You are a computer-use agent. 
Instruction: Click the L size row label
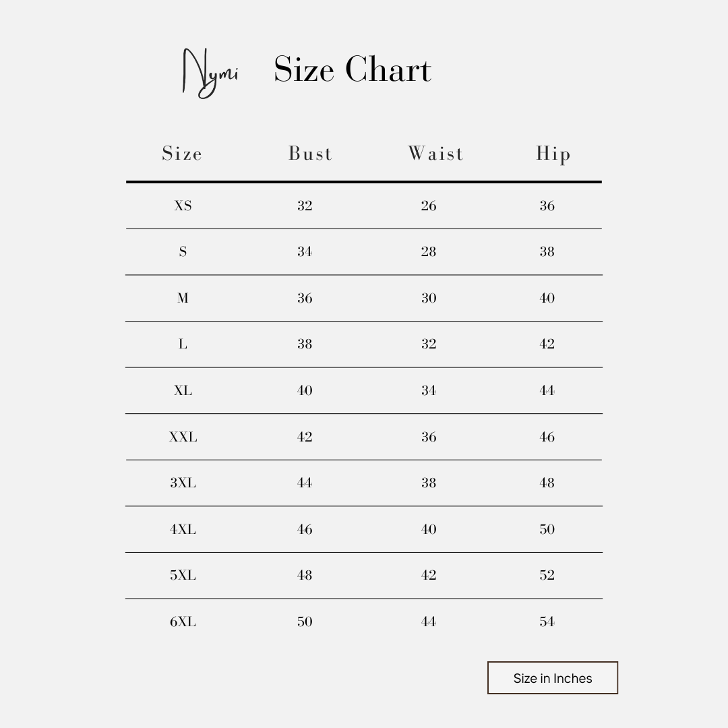coord(183,344)
